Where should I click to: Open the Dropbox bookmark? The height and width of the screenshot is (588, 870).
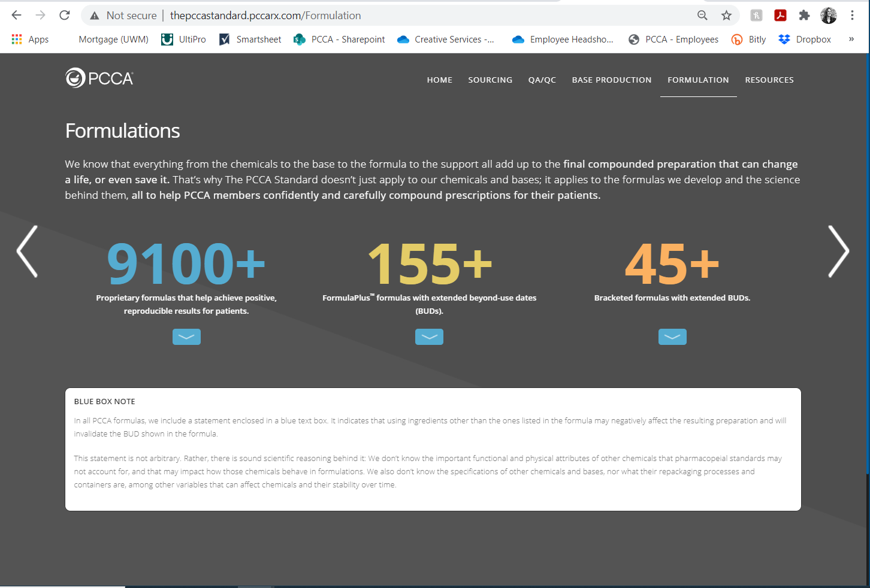point(805,40)
